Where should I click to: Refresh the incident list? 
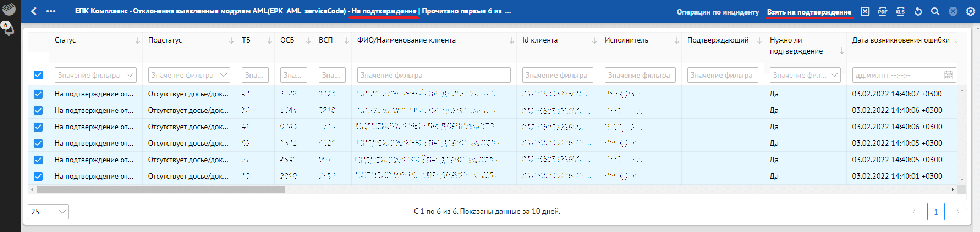(918, 11)
